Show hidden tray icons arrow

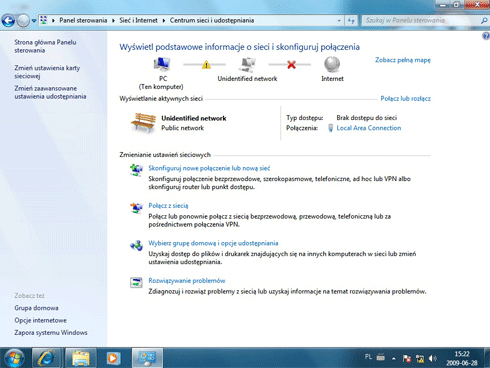[x=394, y=359]
